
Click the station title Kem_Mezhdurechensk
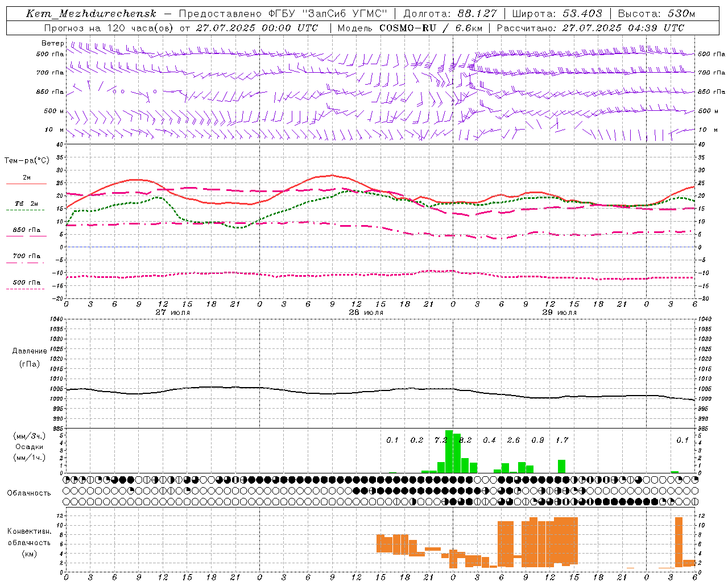coord(91,14)
